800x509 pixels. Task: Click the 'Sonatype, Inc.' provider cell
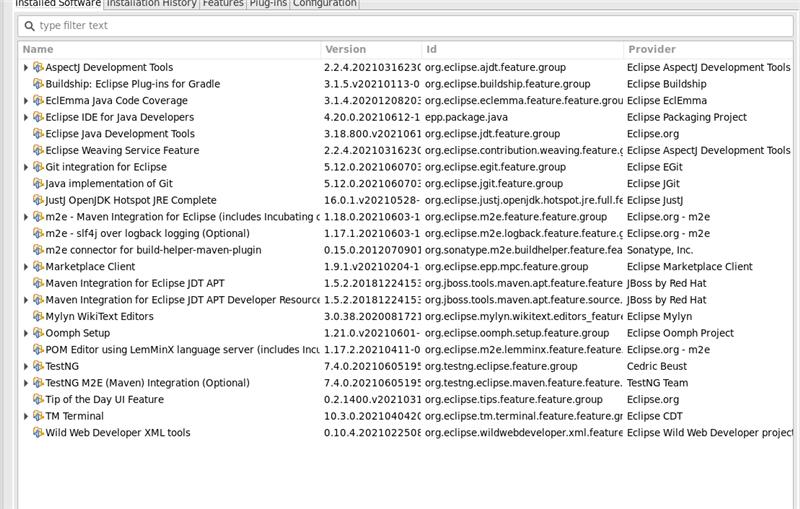pos(660,250)
